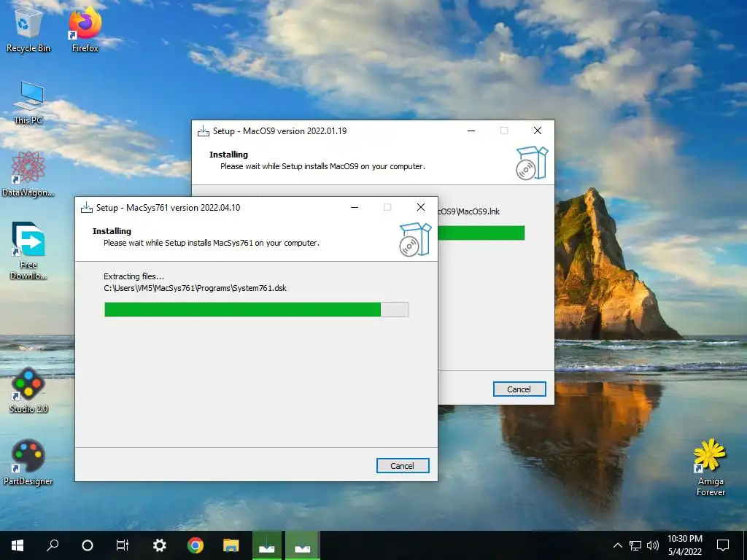Screen dimensions: 747x560
Task: Click the box-and-disc graphic in MacOS9 setup
Action: point(532,163)
